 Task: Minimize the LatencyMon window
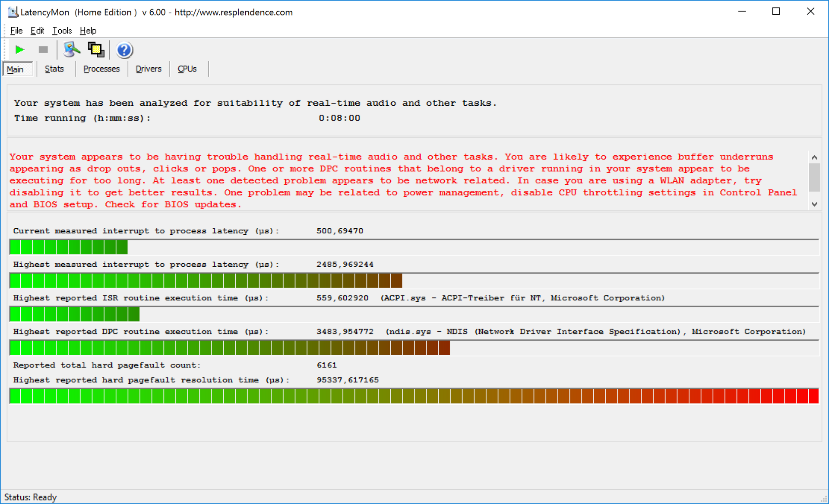(742, 12)
